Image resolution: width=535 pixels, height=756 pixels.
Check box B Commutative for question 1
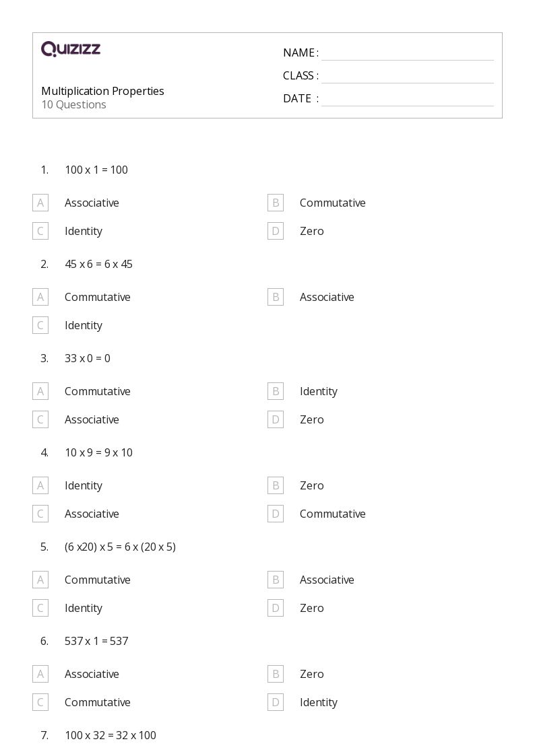pyautogui.click(x=276, y=203)
